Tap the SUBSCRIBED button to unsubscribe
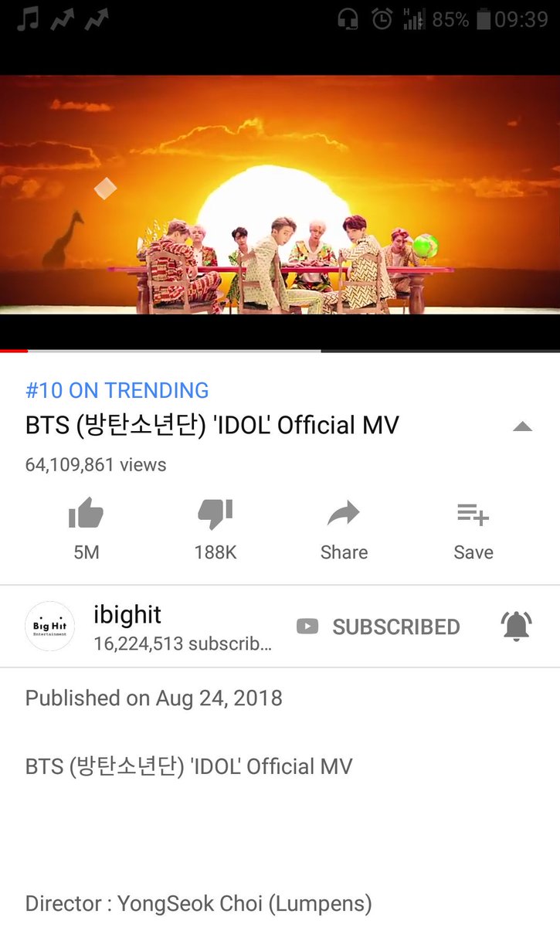Image resolution: width=560 pixels, height=927 pixels. click(x=378, y=626)
